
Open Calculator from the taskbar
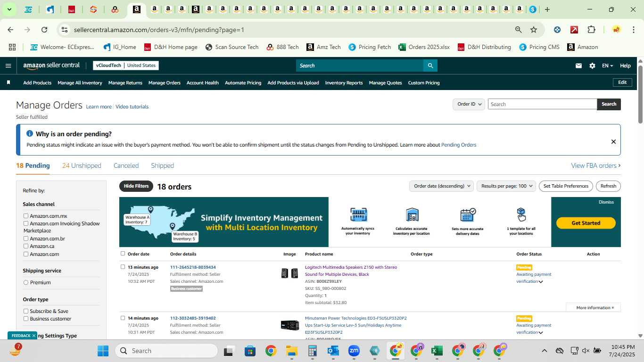coord(312,351)
